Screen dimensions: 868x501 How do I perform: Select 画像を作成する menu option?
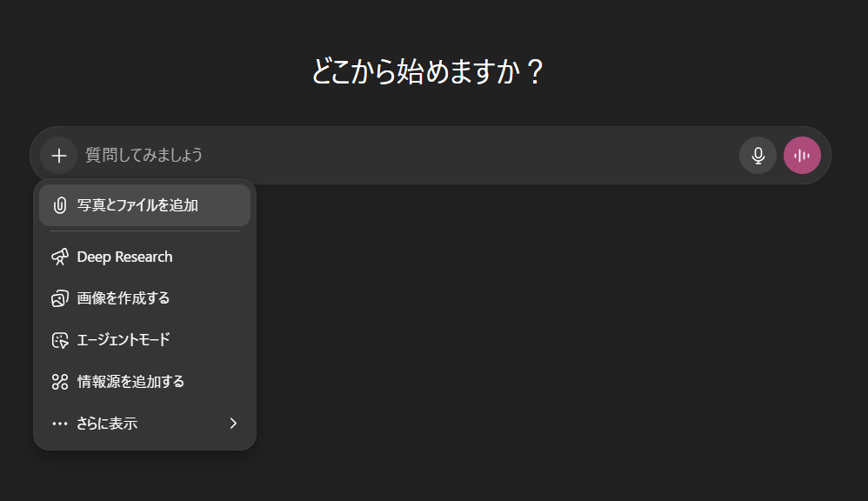coord(124,298)
